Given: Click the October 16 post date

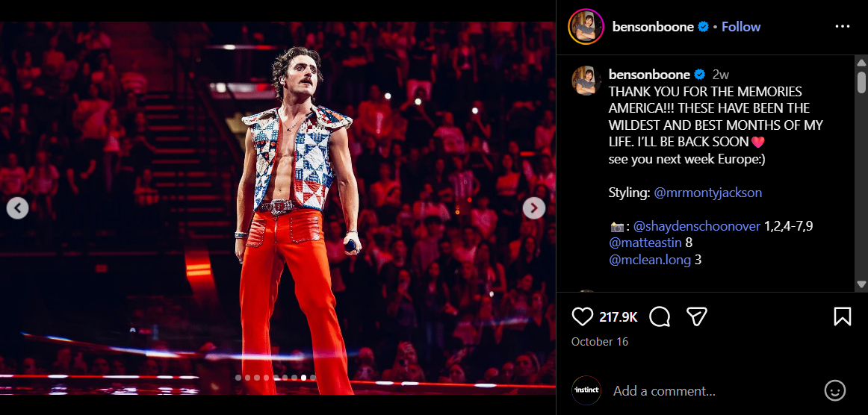Looking at the screenshot, I should tap(600, 342).
